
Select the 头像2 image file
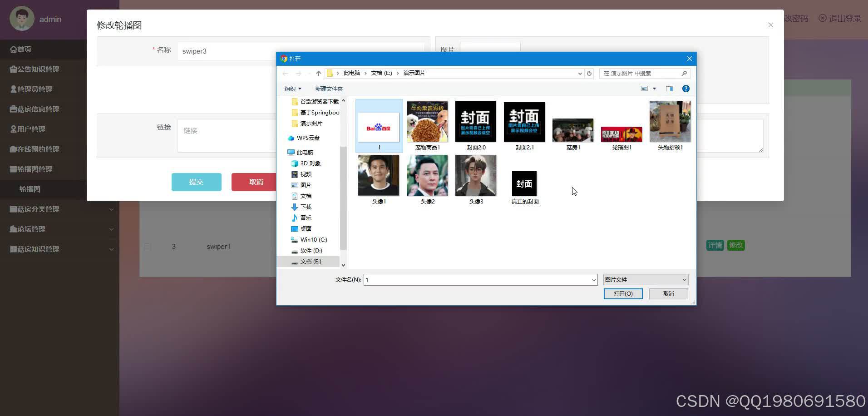point(427,180)
